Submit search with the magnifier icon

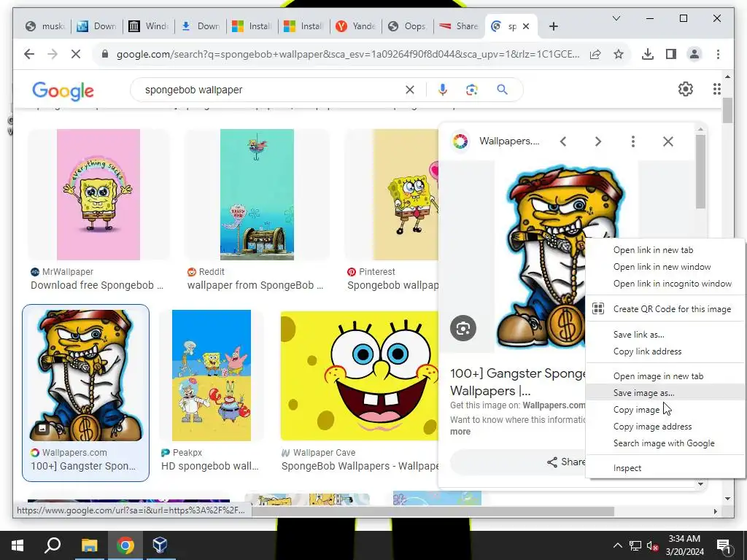502,90
